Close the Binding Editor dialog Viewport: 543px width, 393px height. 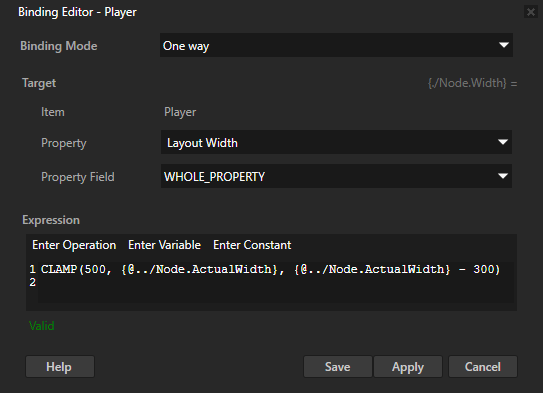(x=531, y=12)
